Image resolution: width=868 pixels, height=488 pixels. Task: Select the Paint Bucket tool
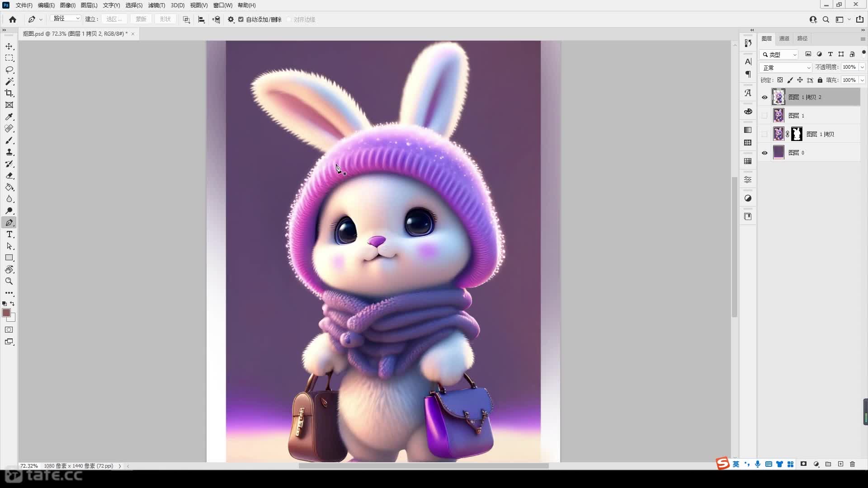pyautogui.click(x=9, y=188)
